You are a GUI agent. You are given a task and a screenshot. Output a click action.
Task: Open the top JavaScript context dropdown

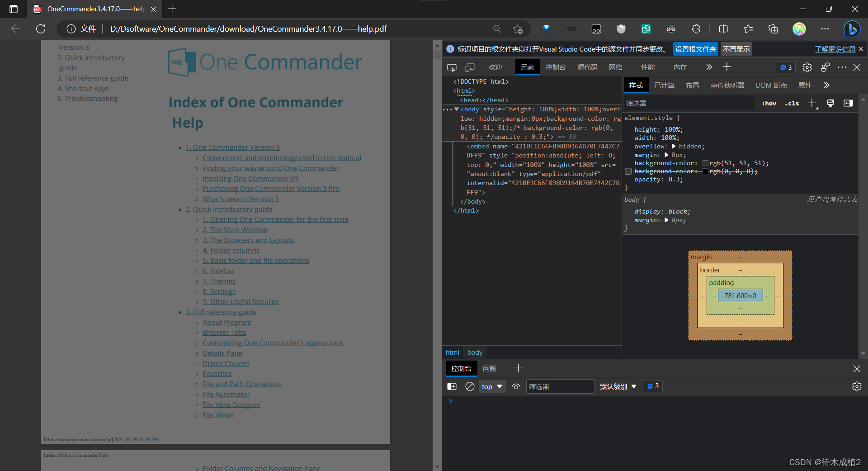click(492, 386)
